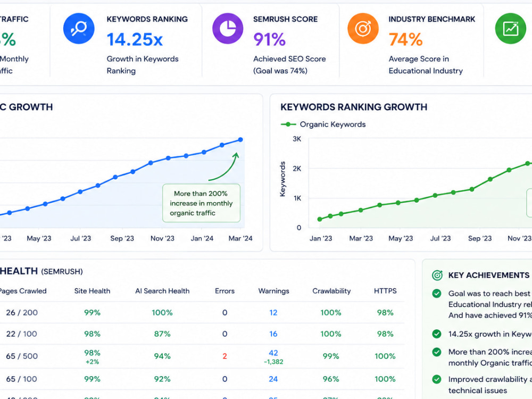The height and width of the screenshot is (399, 532).
Task: Click the 'Growth in Keywords Ranking' caption
Action: pyautogui.click(x=143, y=65)
